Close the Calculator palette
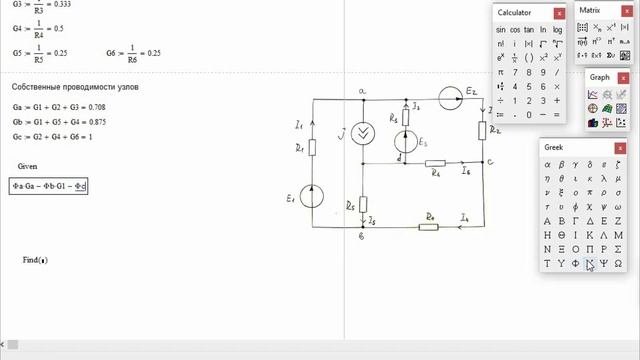This screenshot has width=640, height=360. click(559, 13)
